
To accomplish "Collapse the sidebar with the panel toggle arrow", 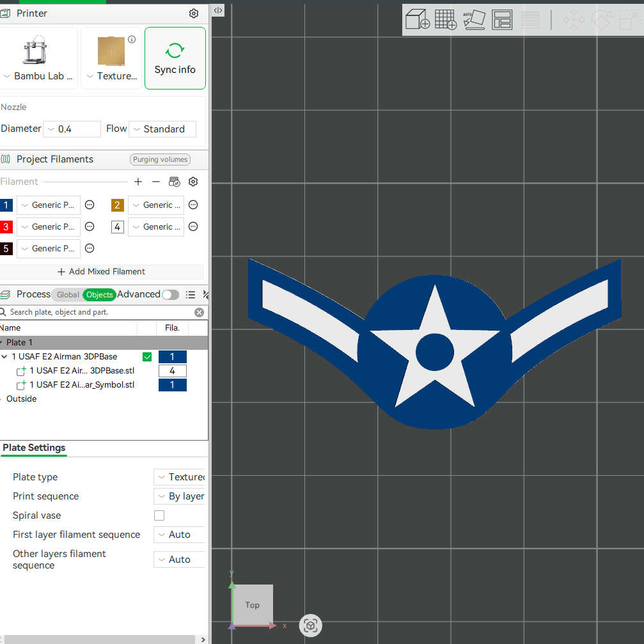I will [218, 10].
